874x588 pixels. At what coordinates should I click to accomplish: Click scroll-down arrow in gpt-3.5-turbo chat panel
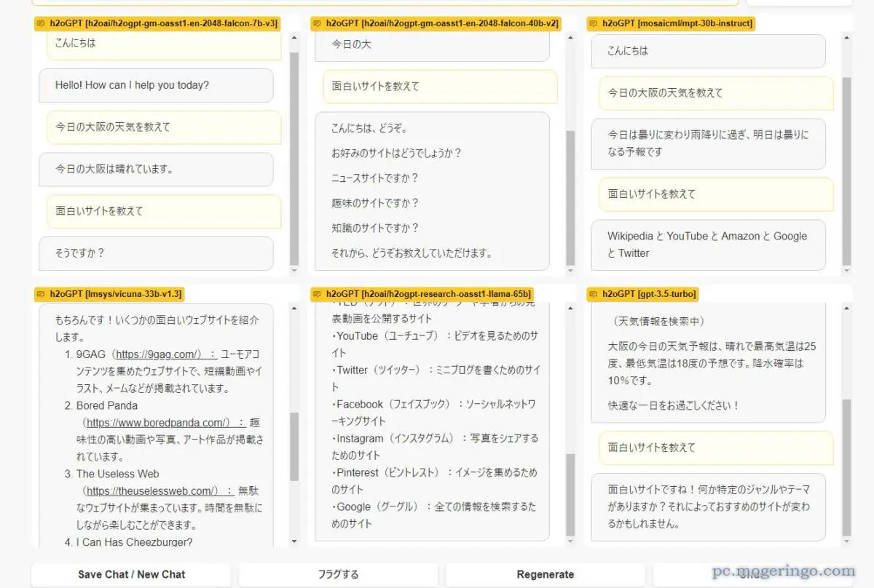click(847, 541)
